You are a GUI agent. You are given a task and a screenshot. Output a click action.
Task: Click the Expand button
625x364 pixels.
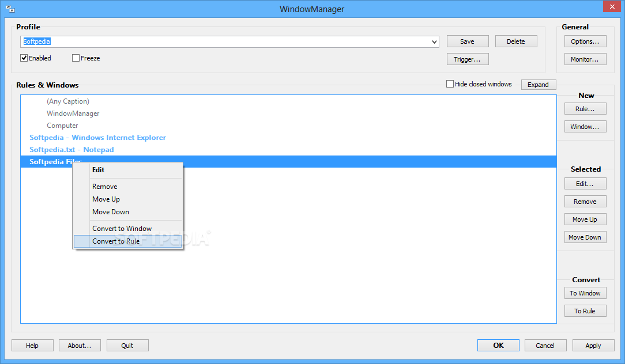click(x=539, y=85)
